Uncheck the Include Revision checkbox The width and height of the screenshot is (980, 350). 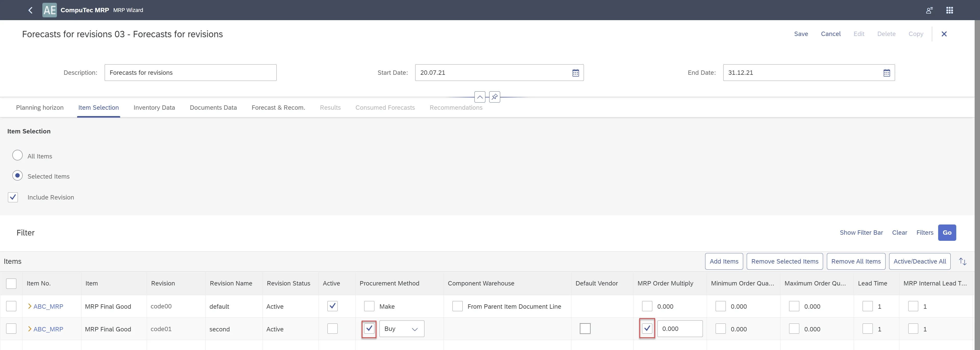pyautogui.click(x=13, y=197)
